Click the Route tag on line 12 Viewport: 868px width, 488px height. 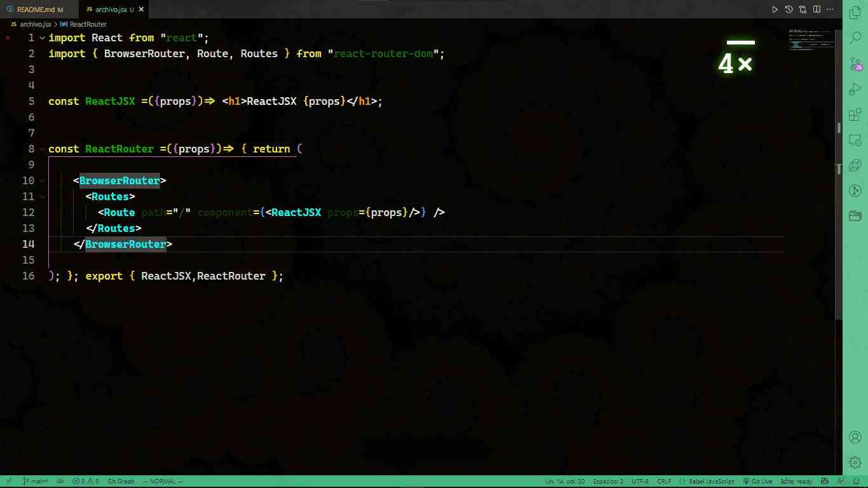click(119, 213)
